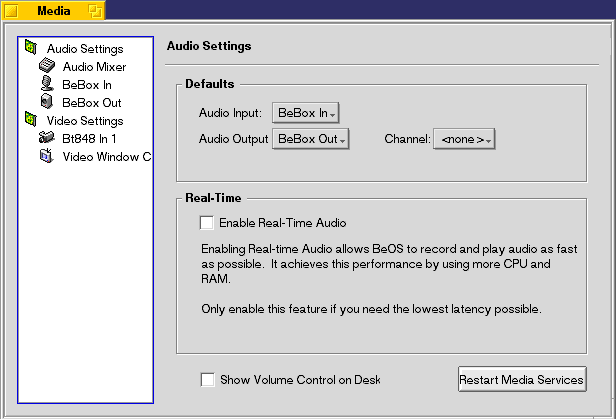
Task: Click the Video Window Consumer icon
Action: click(x=47, y=156)
